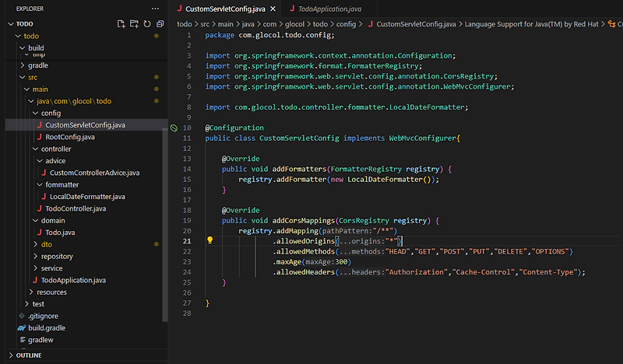This screenshot has width=623, height=364.
Task: Collapse all folders in Explorer
Action: click(160, 24)
